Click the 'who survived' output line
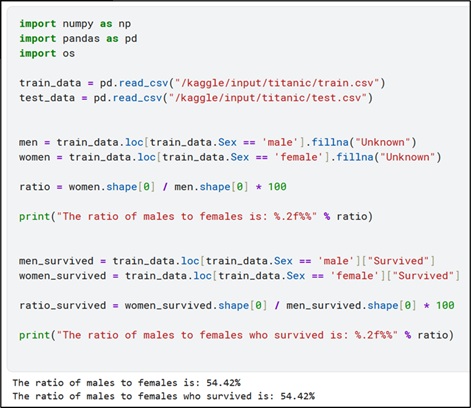The width and height of the screenshot is (471, 408). [x=164, y=396]
